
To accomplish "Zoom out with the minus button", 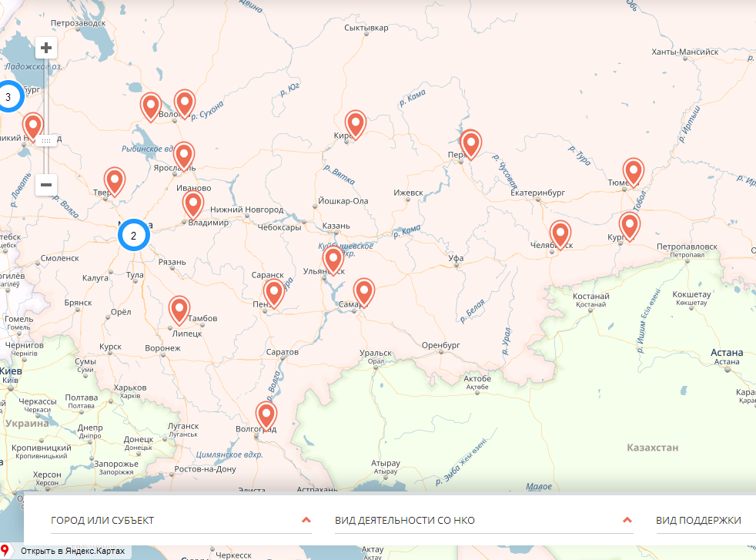I will (x=46, y=185).
